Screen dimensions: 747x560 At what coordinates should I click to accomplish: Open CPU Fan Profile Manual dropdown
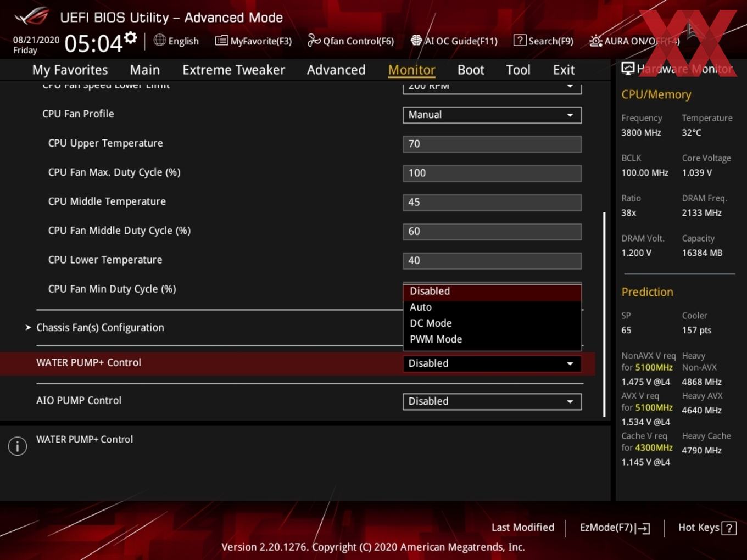492,115
